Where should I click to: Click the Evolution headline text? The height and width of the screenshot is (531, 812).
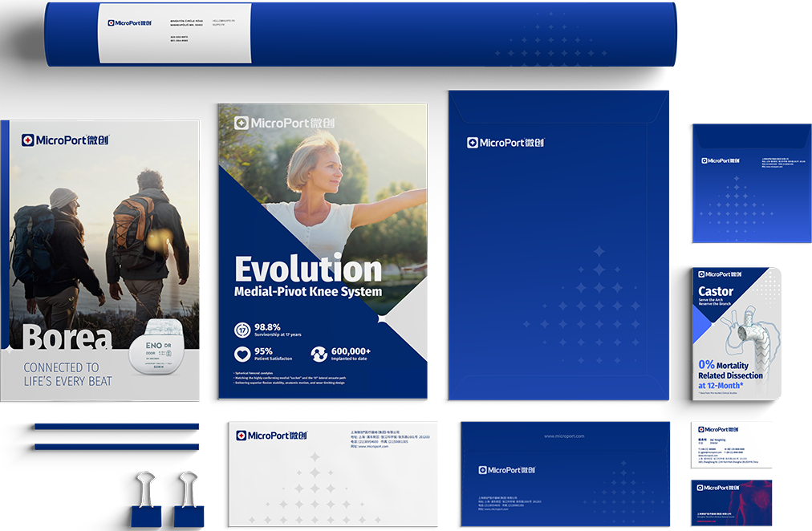click(307, 269)
